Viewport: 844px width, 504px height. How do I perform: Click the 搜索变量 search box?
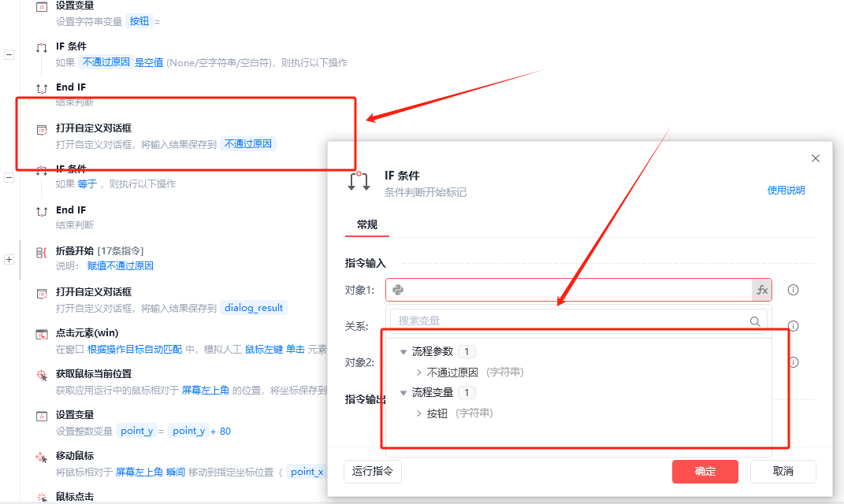point(578,321)
